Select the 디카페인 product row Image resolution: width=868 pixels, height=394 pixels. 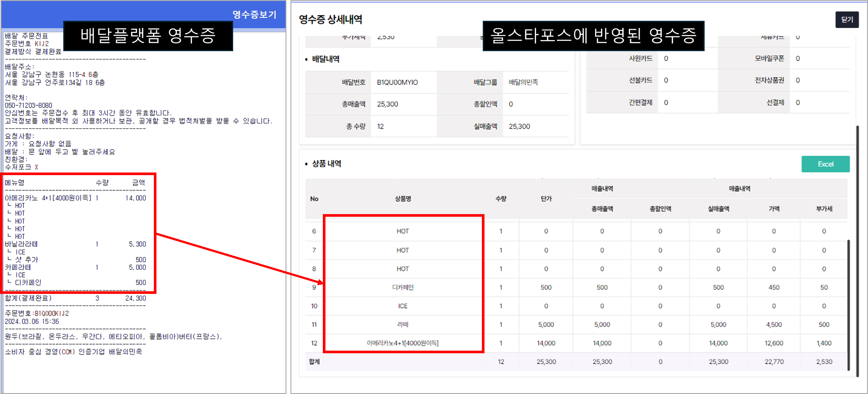[403, 287]
